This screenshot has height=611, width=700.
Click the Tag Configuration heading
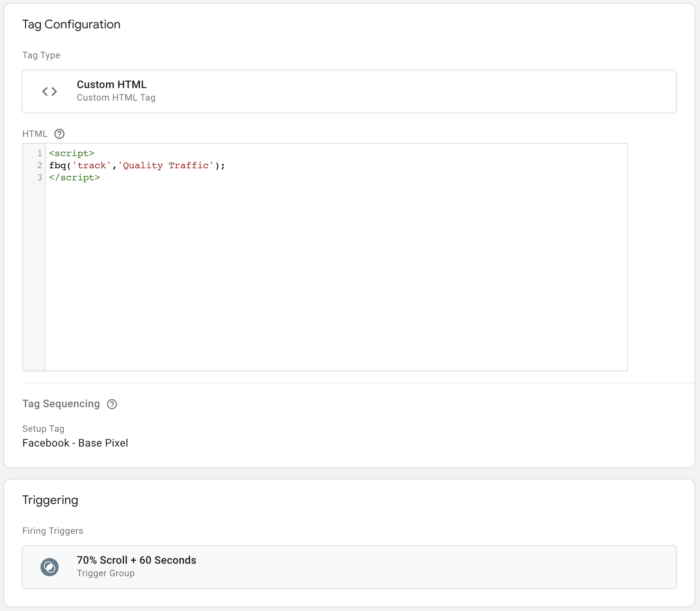click(x=71, y=25)
